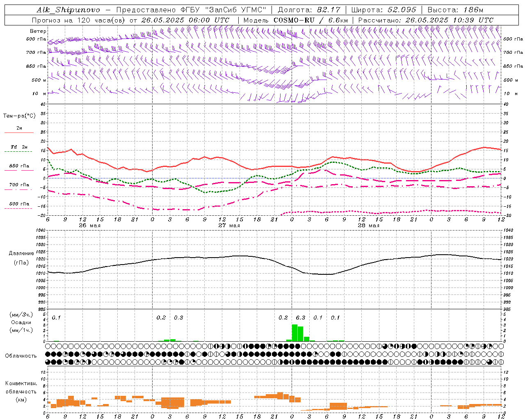This screenshot has height=420, width=525.
Task: Click the dash-dot line sample under 700 гПа legend
Action: [x=18, y=190]
